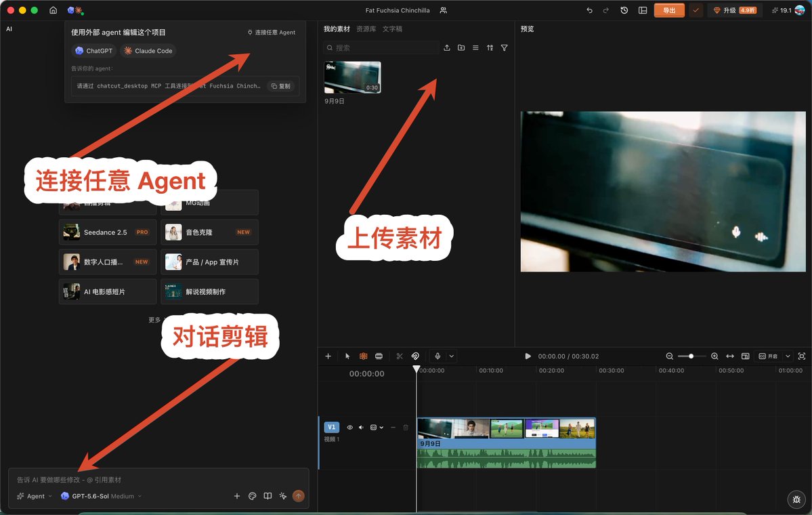Toggle captions 开启 button
The image size is (812, 515).
[x=768, y=356]
